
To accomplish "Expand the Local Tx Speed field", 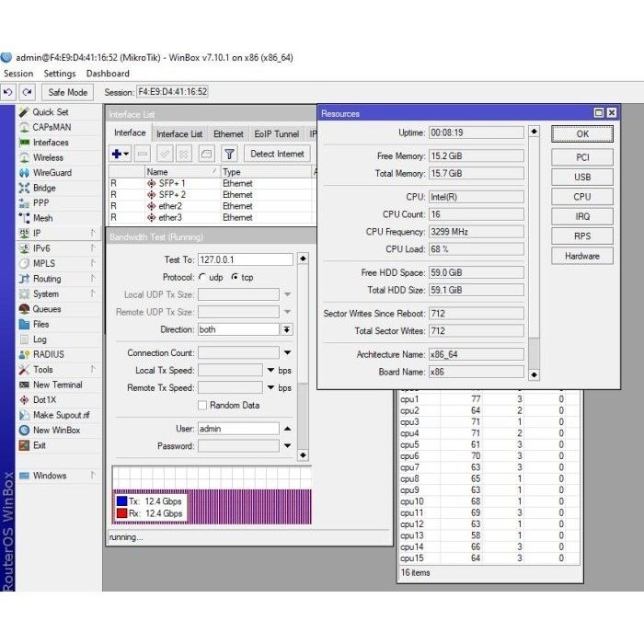I will [x=270, y=370].
